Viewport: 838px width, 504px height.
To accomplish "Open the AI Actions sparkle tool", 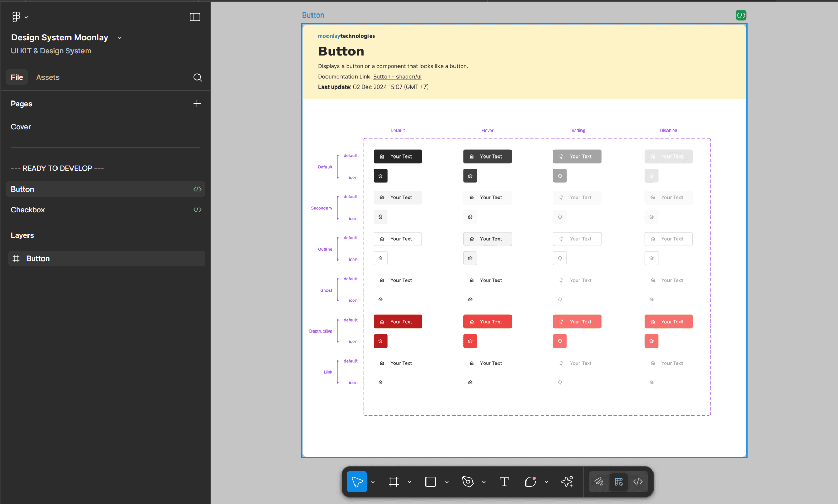I will click(x=567, y=482).
